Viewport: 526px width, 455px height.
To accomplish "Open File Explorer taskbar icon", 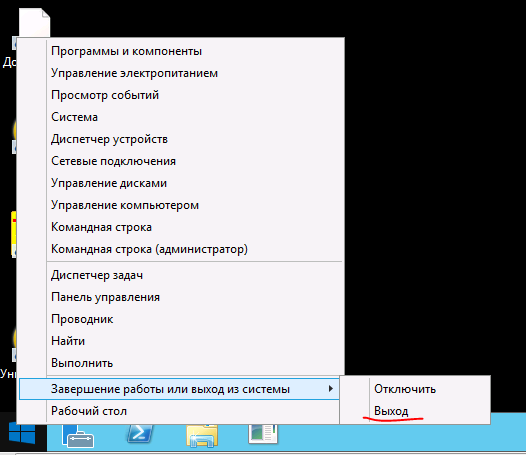I will coord(202,436).
